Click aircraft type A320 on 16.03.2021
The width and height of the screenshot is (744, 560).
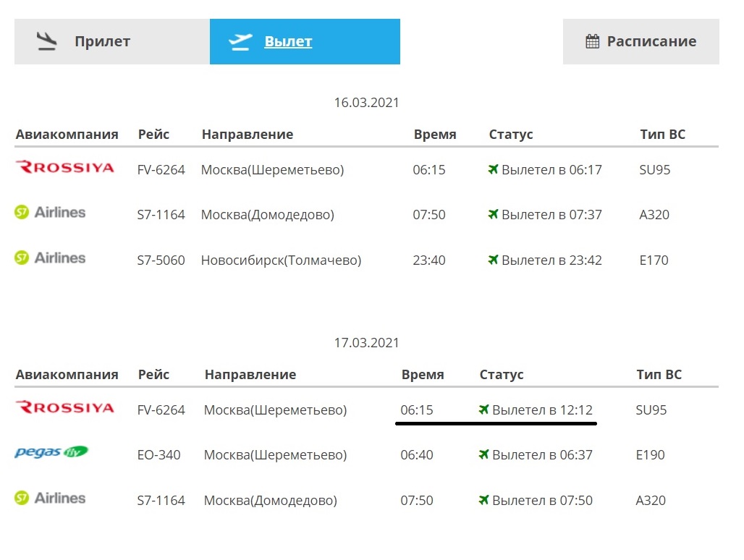pyautogui.click(x=654, y=215)
